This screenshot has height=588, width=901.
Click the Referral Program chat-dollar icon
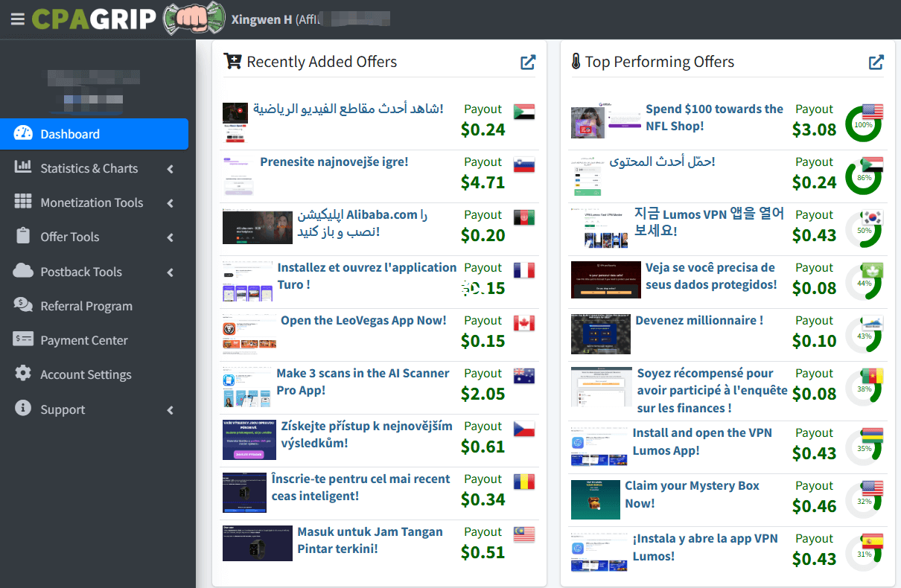click(x=23, y=305)
